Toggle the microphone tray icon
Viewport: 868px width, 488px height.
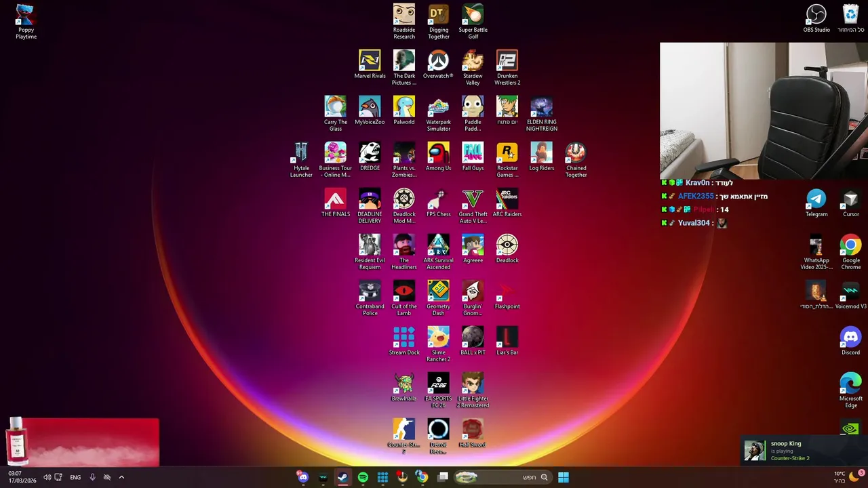pos(92,477)
